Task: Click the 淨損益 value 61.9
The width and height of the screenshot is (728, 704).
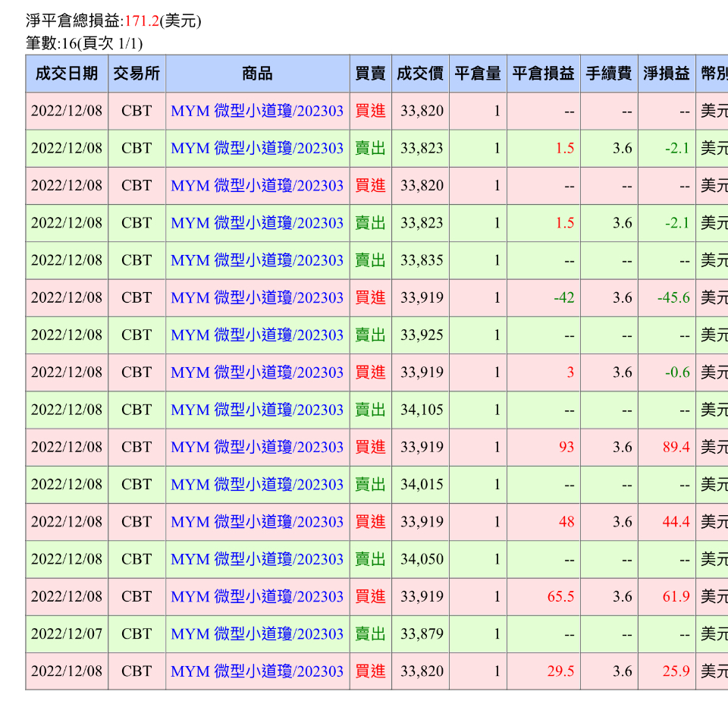Action: pos(676,597)
